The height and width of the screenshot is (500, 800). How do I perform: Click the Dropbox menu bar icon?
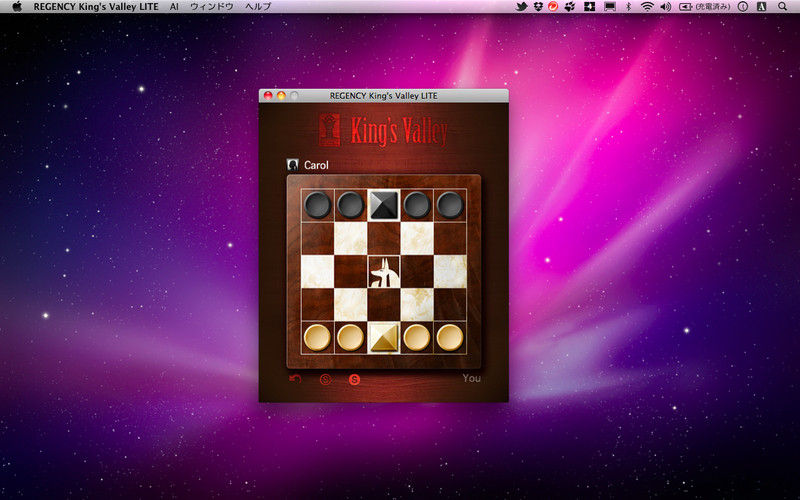pos(538,7)
